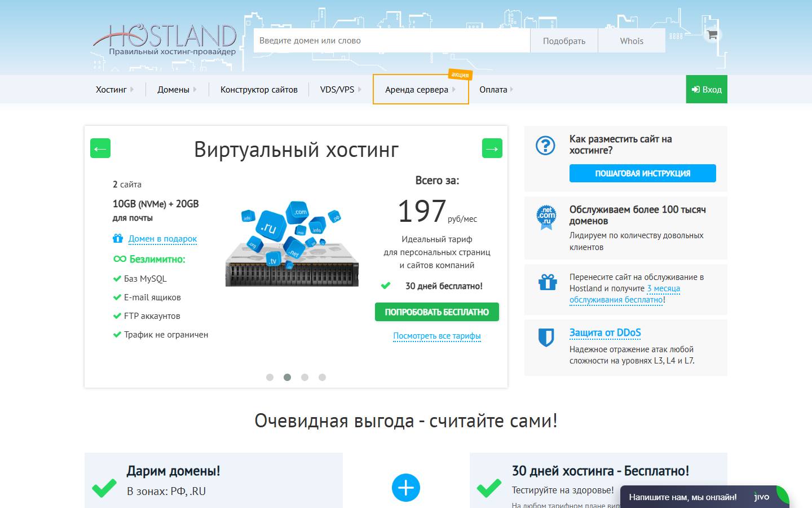Go to next slide with right arrow
The height and width of the screenshot is (508, 812).
click(492, 148)
